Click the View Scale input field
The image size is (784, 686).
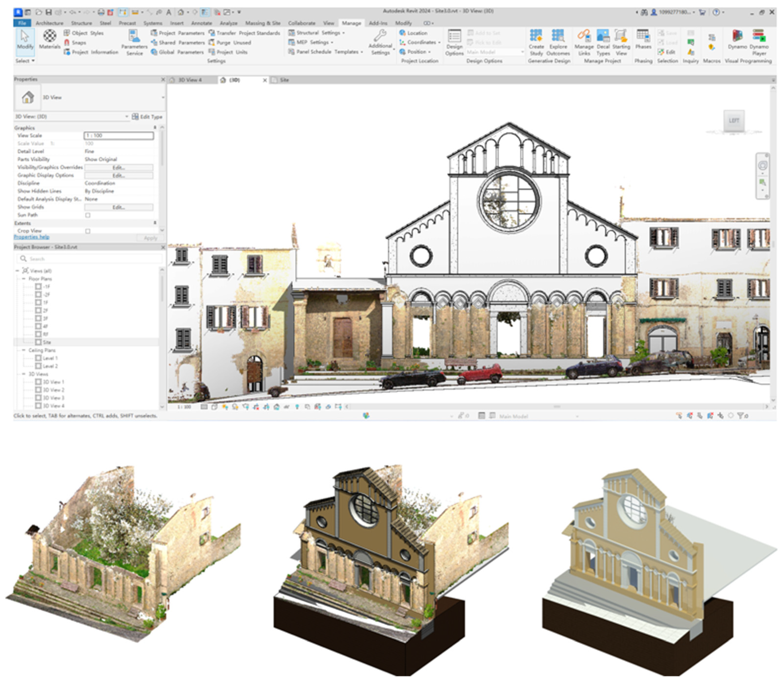[119, 136]
